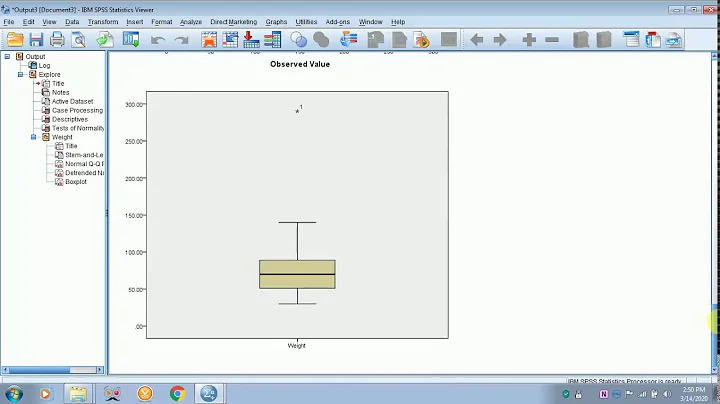The width and height of the screenshot is (720, 404).
Task: Open media player from the taskbar
Action: click(x=45, y=394)
